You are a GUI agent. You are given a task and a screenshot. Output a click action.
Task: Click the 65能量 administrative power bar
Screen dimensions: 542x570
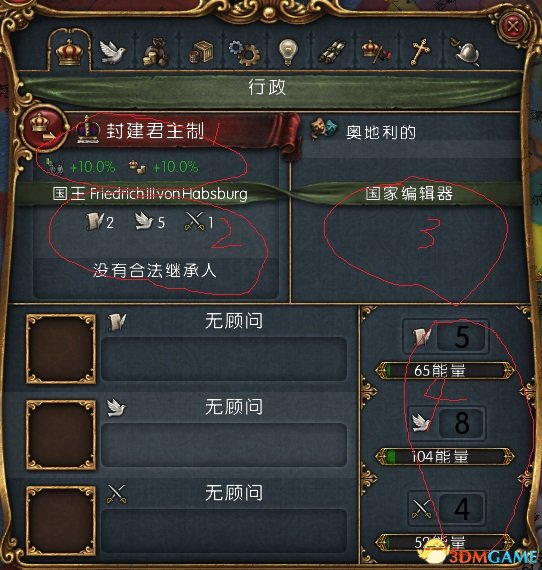pos(445,370)
